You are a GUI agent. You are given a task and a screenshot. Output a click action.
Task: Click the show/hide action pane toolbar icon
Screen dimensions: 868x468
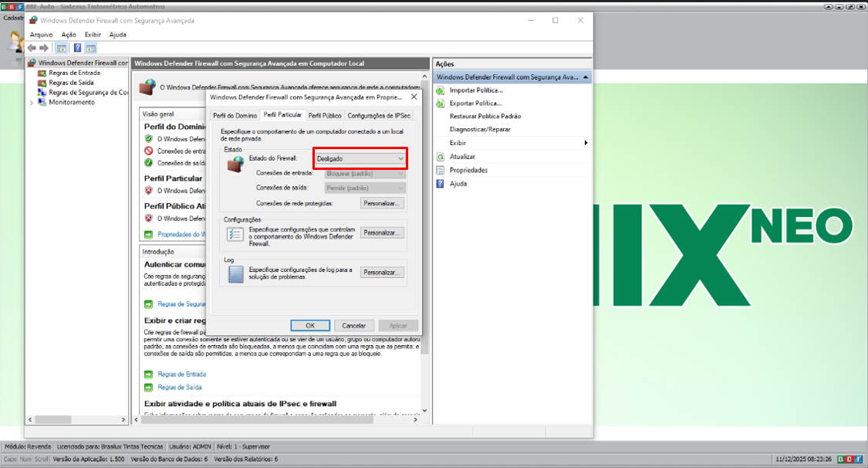[x=91, y=48]
